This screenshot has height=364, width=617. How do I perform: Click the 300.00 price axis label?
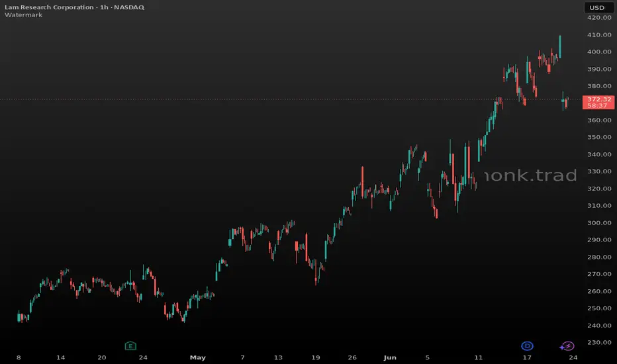tap(599, 223)
